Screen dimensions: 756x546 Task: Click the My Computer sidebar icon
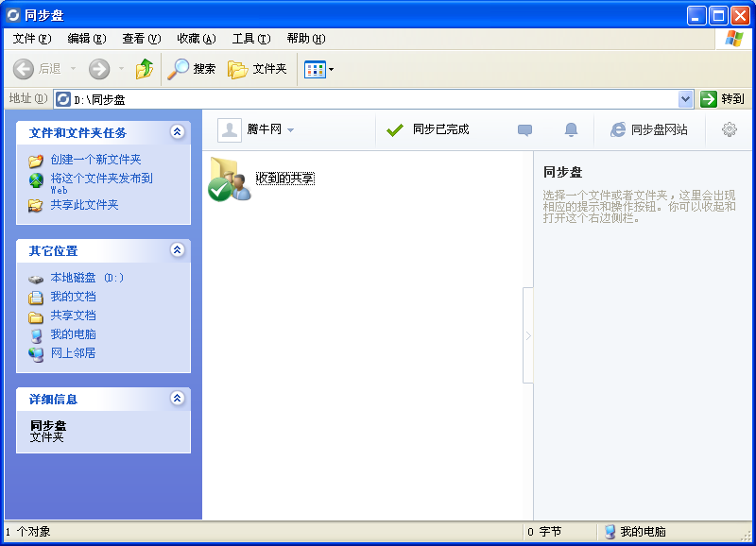(x=36, y=335)
